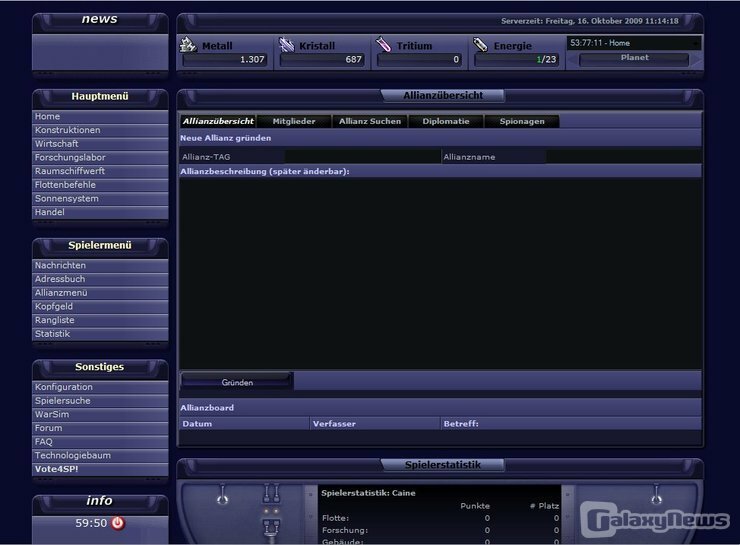Click the Metall value 1.307
Screen dimensions: 740x545
252,59
